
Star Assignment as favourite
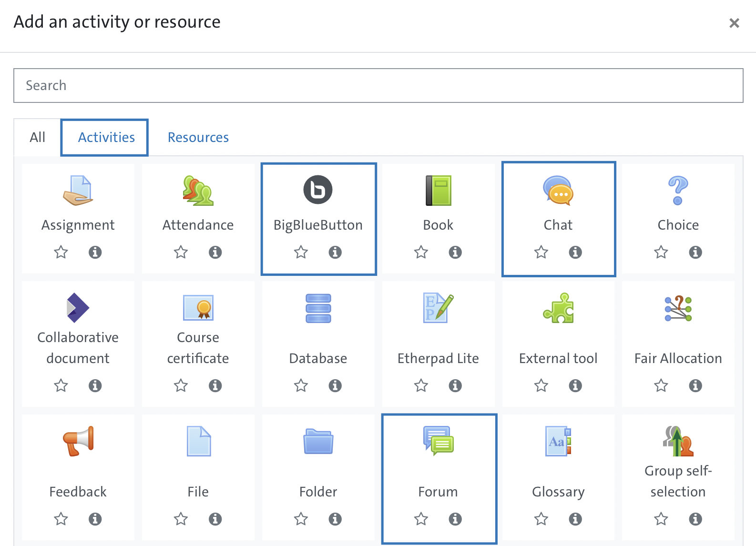click(61, 252)
